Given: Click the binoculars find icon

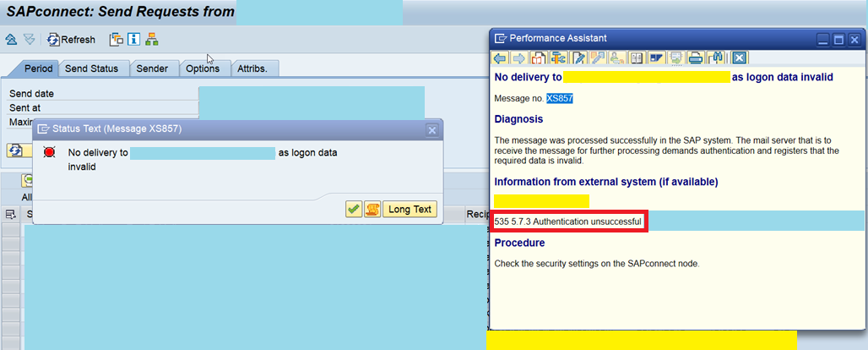Looking at the screenshot, I should tap(716, 57).
